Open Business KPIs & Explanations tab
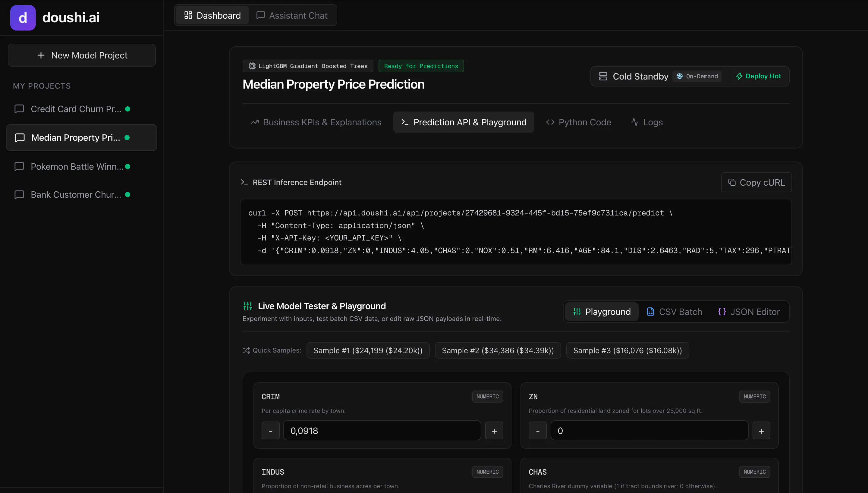Screen dimensions: 868x493 (316, 122)
